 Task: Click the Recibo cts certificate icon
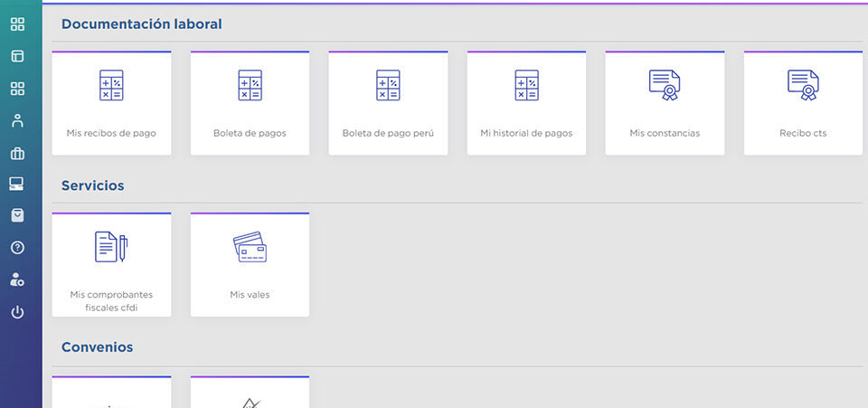point(803,84)
